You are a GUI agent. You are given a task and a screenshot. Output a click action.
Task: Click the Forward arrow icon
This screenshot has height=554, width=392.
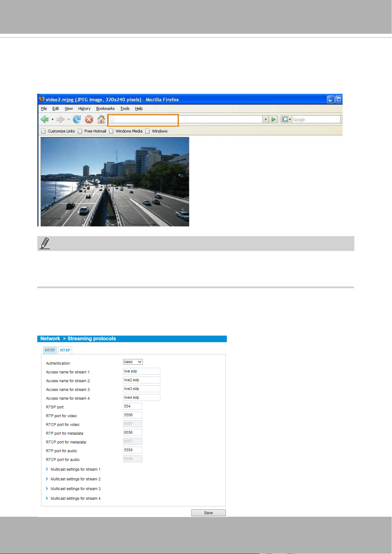coord(60,120)
